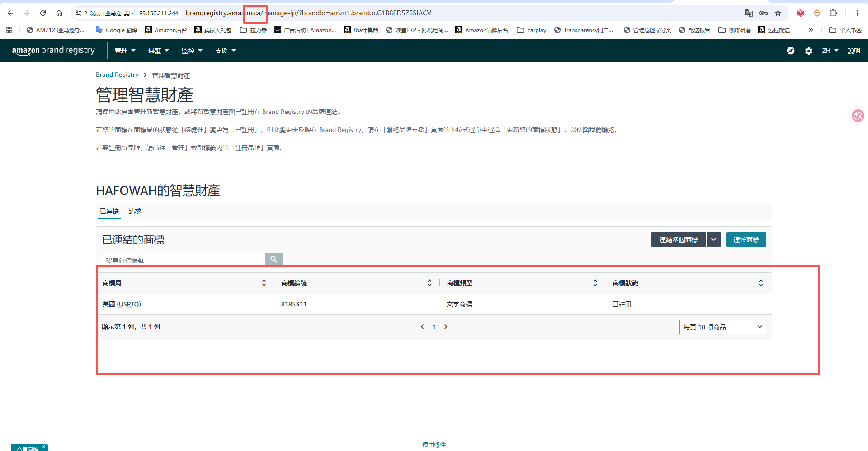Sort by 商標編號 column arrows

429,283
